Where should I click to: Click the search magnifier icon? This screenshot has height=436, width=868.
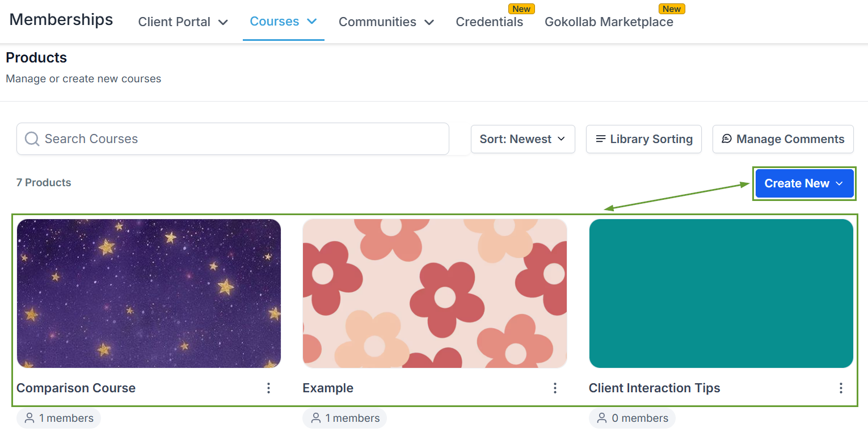(32, 139)
